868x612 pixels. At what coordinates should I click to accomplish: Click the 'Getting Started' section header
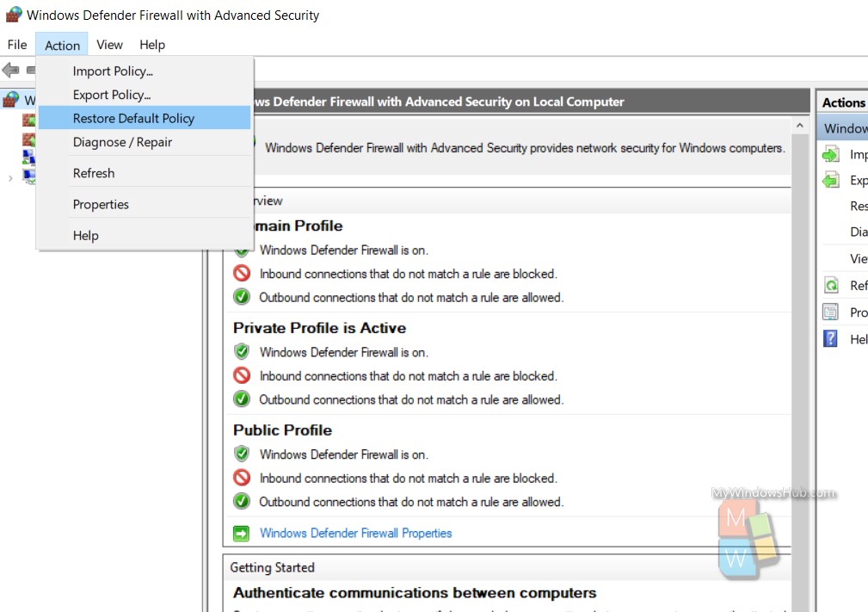273,567
